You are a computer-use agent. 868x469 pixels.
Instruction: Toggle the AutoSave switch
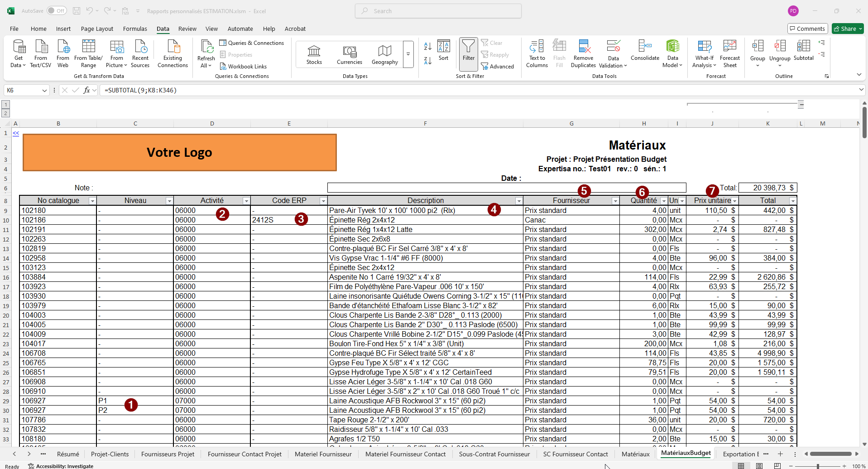tap(57, 11)
